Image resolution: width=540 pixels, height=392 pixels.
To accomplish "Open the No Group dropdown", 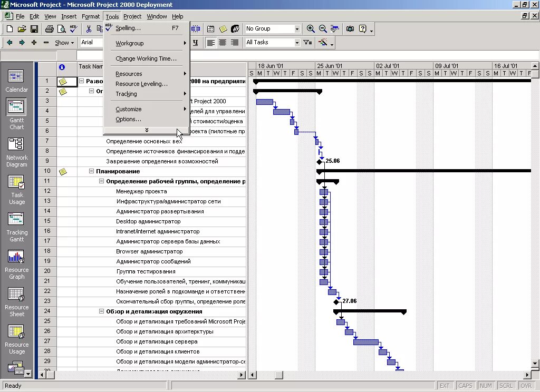I will (297, 29).
